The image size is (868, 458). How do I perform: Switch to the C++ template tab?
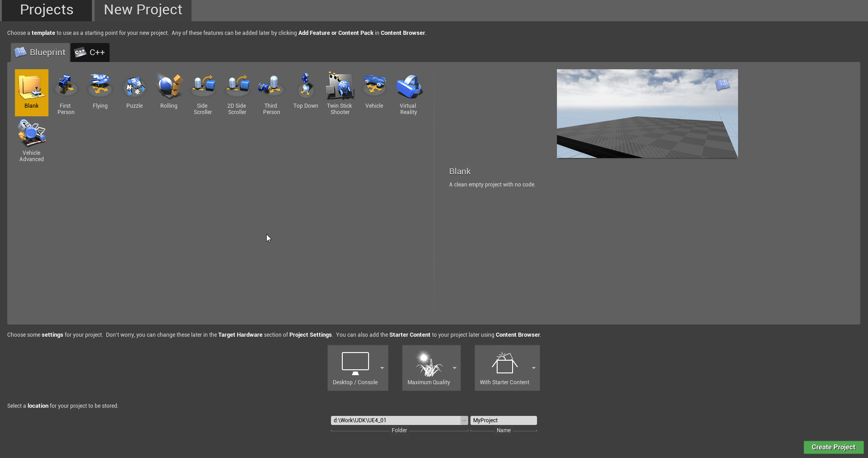click(x=90, y=52)
